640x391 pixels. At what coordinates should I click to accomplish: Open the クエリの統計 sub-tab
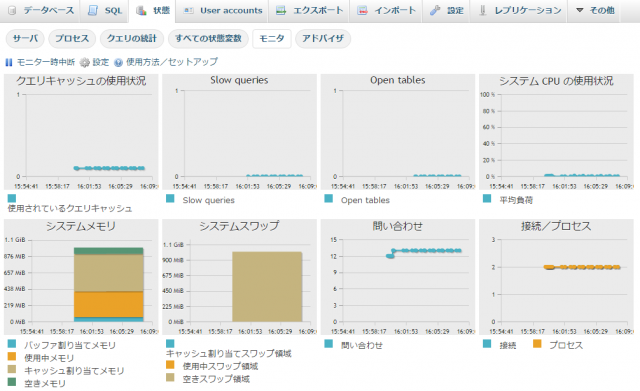pos(132,38)
